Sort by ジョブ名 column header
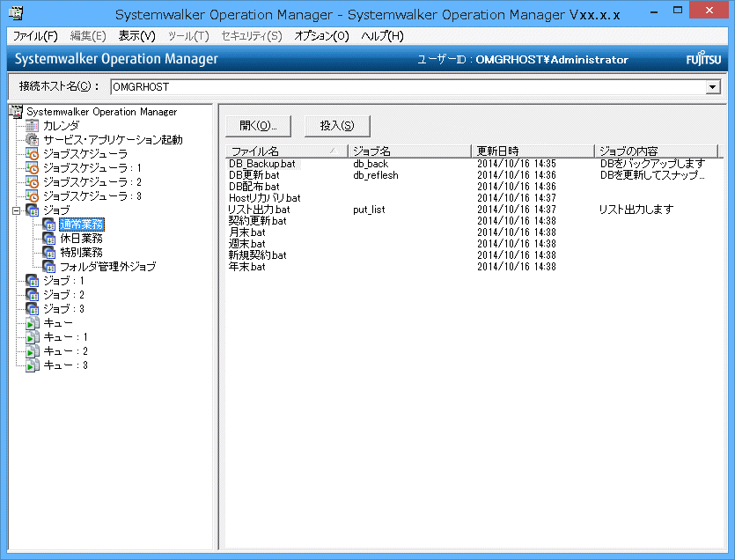735x560 pixels. pyautogui.click(x=410, y=151)
